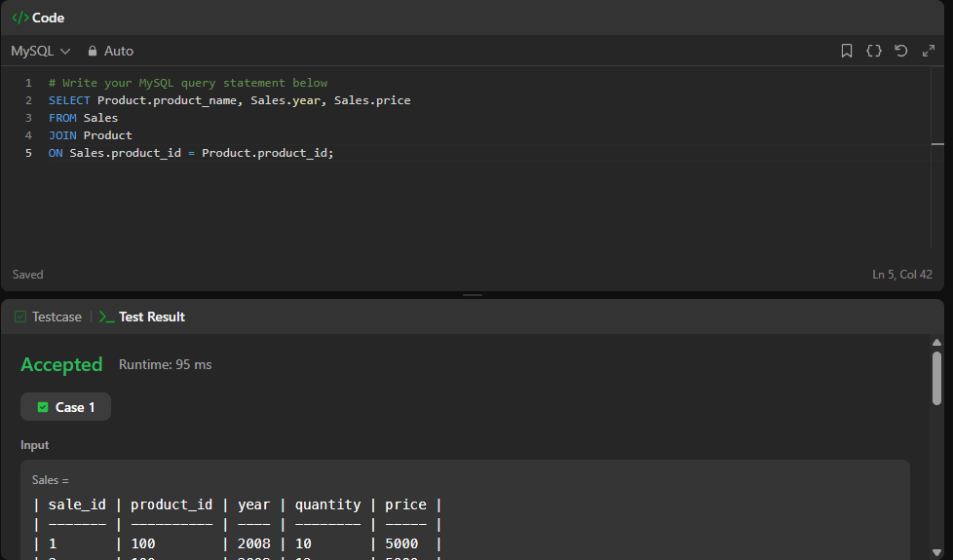Click the bookmark icon in editor toolbar
953x560 pixels.
[846, 51]
